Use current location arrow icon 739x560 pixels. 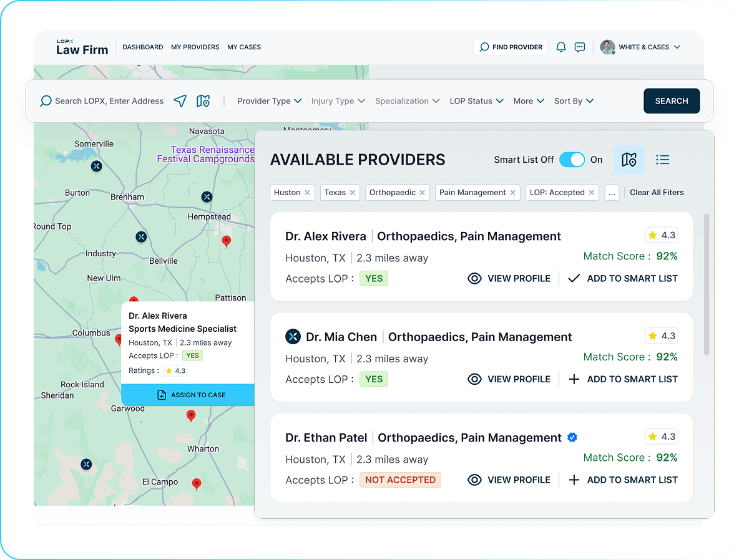click(180, 101)
